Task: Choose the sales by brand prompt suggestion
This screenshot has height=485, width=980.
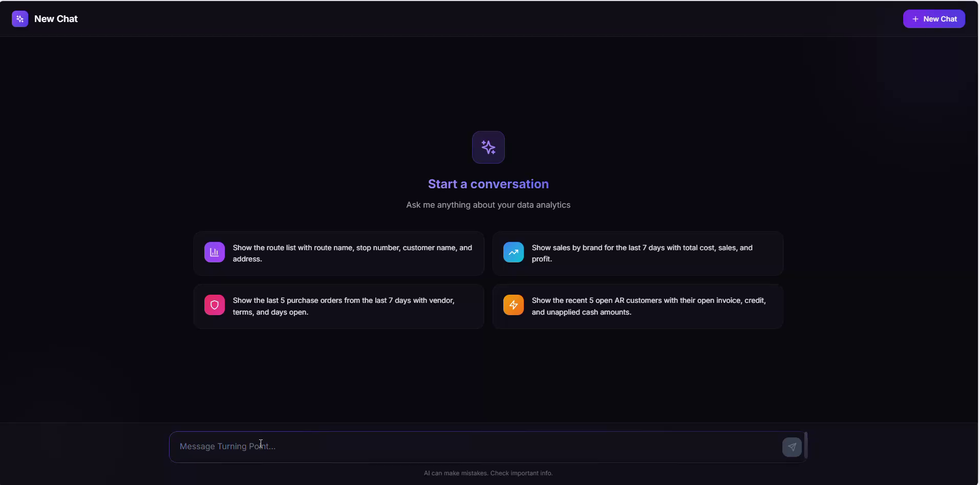Action: (x=642, y=253)
